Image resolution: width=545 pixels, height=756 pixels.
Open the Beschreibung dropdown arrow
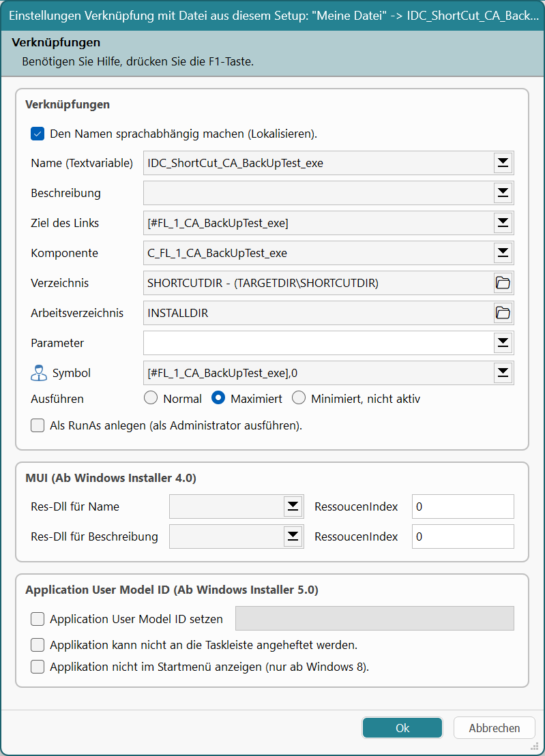click(503, 193)
